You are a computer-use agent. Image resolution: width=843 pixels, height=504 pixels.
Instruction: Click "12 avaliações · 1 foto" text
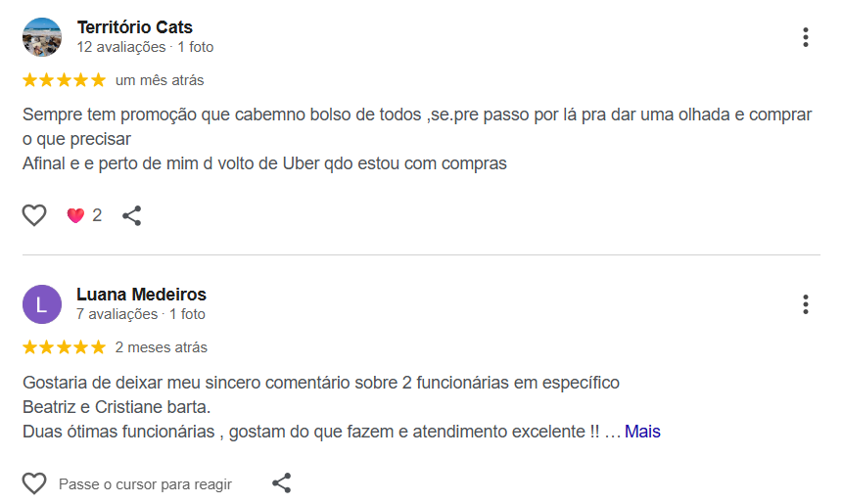145,47
